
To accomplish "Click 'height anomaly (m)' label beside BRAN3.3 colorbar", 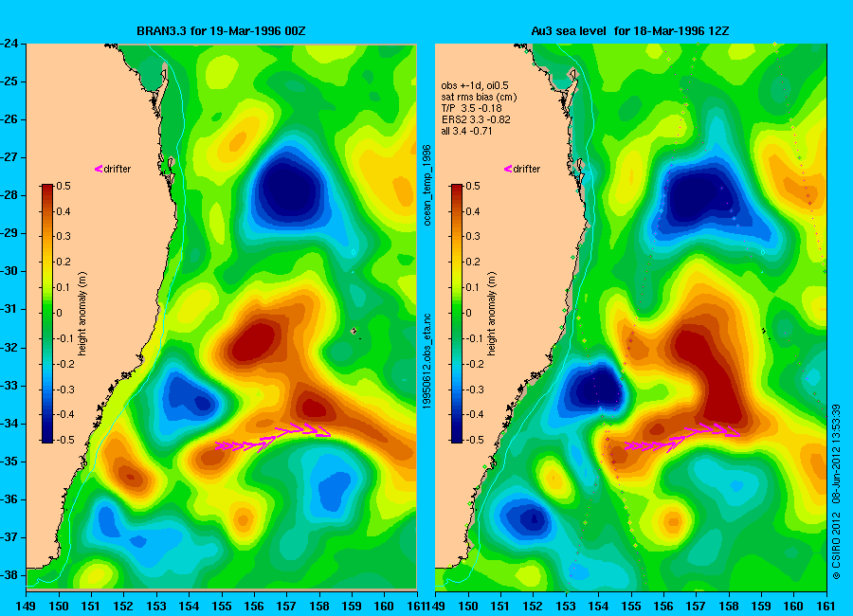I will [x=82, y=314].
